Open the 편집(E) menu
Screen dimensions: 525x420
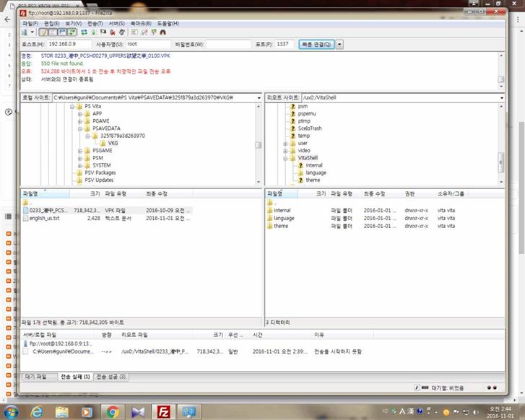51,23
